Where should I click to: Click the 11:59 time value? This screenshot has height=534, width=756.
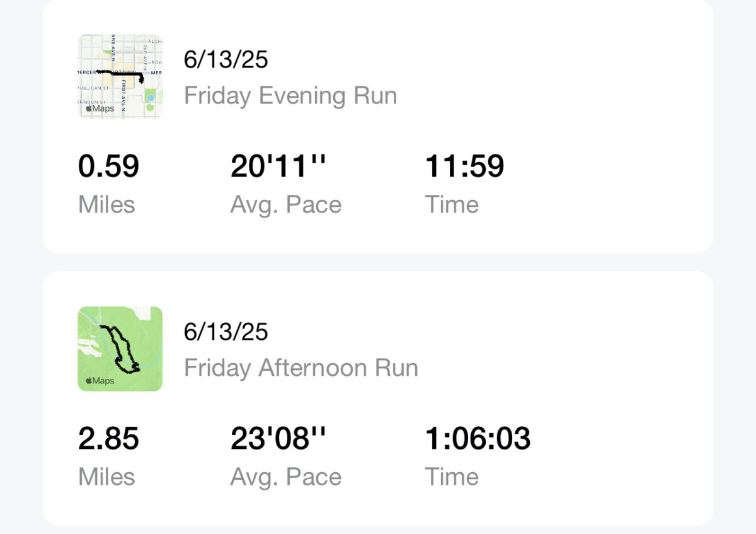pos(464,167)
